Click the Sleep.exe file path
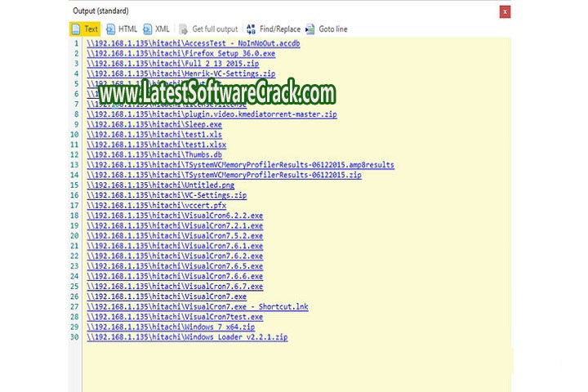 (154, 124)
